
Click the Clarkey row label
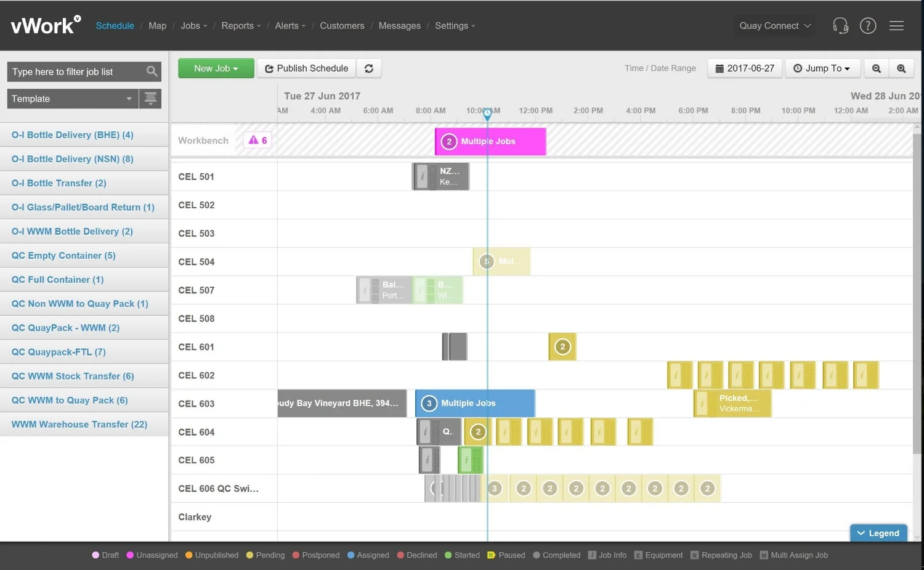click(195, 517)
